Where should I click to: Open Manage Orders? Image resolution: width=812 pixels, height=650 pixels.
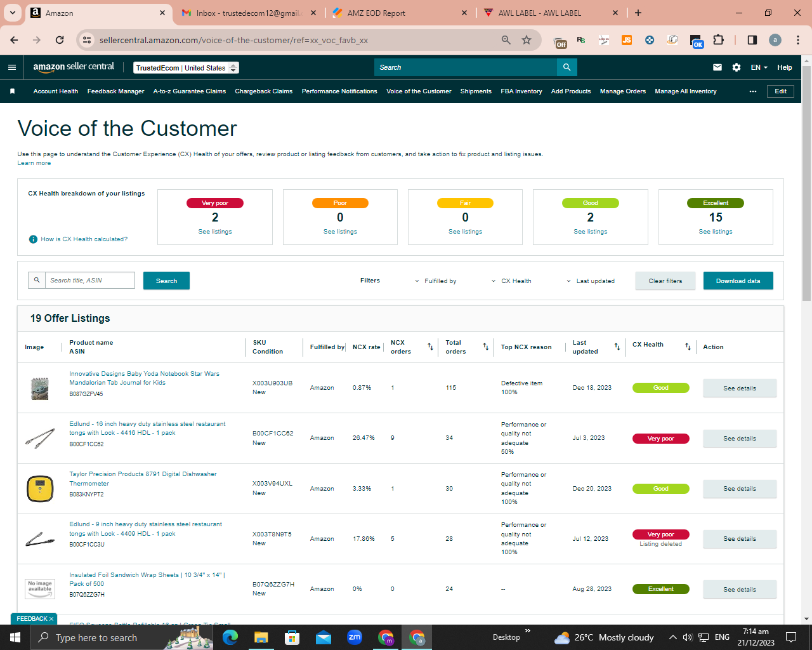(x=623, y=91)
